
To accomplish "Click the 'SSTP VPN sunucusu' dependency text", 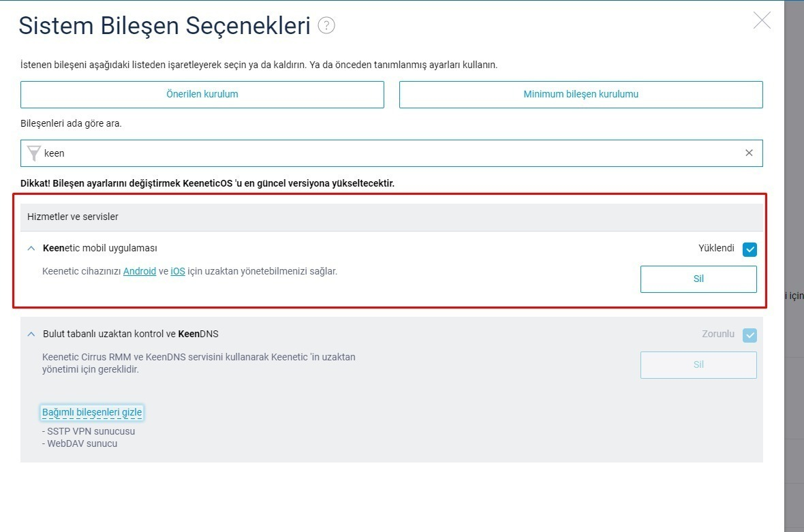I will pyautogui.click(x=89, y=431).
